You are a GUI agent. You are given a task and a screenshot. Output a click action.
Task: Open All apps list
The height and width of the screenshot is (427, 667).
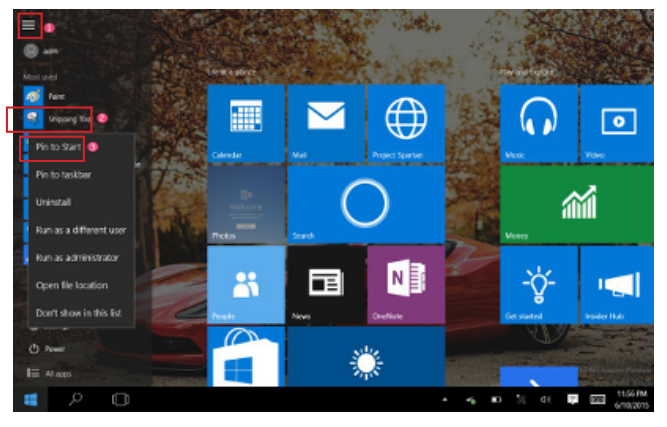tap(49, 373)
